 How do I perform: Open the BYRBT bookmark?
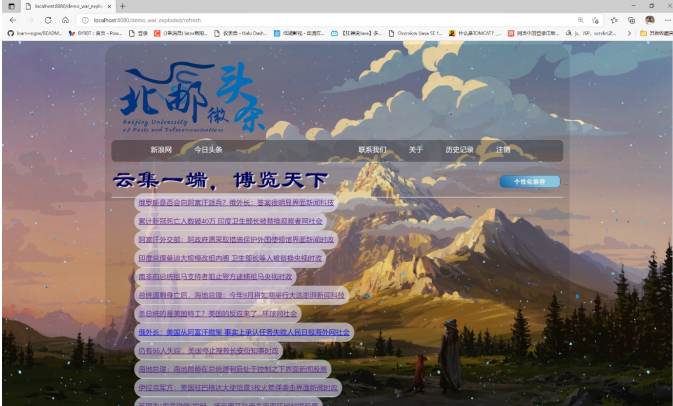(95, 33)
